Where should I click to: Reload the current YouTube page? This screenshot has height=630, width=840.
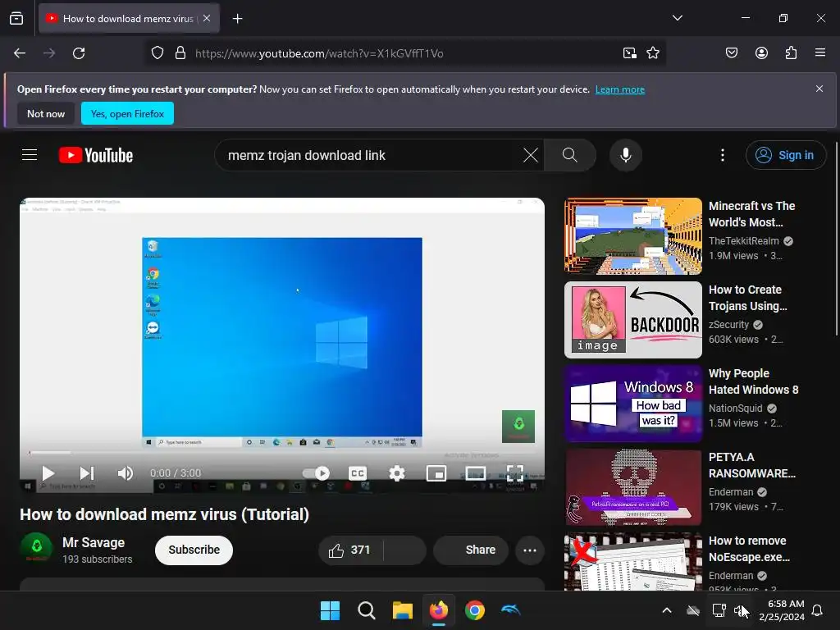click(x=79, y=53)
